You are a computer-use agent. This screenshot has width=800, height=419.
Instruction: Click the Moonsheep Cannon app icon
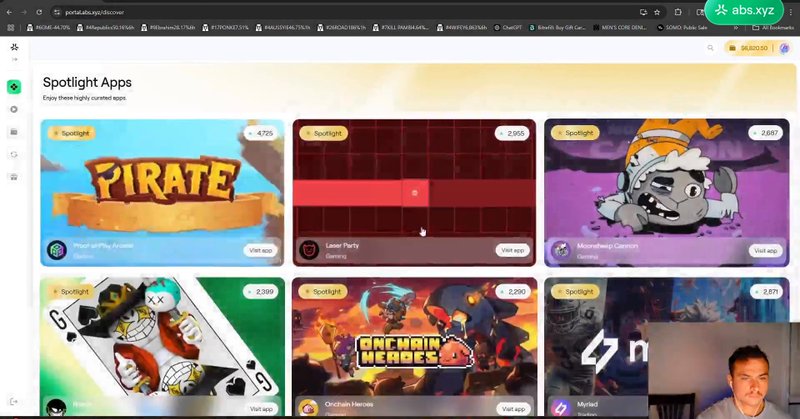tap(561, 251)
